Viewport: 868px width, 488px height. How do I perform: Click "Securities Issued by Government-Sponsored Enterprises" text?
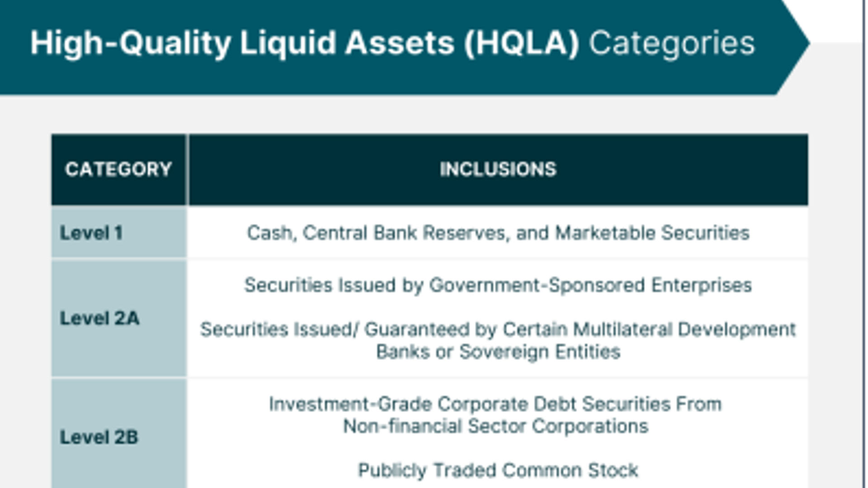pos(498,286)
